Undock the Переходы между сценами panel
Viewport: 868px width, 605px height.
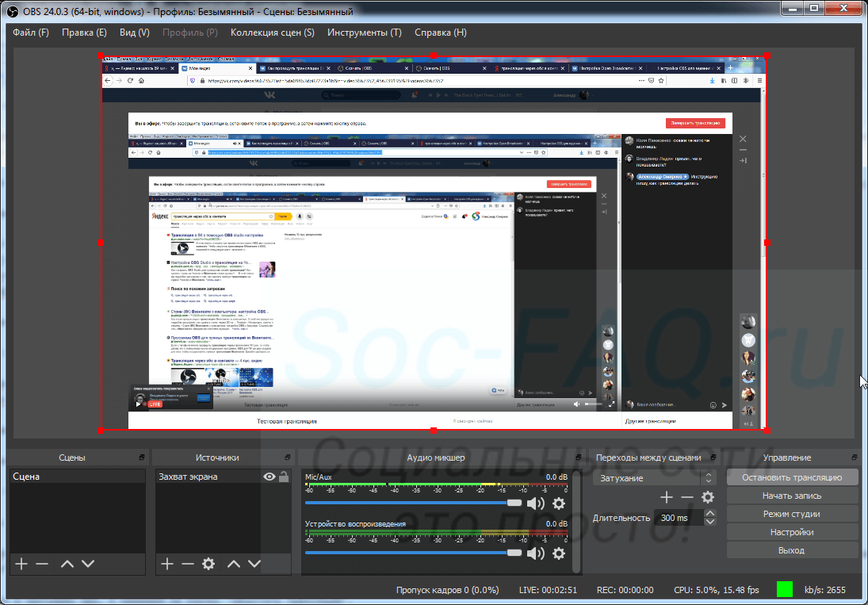713,458
